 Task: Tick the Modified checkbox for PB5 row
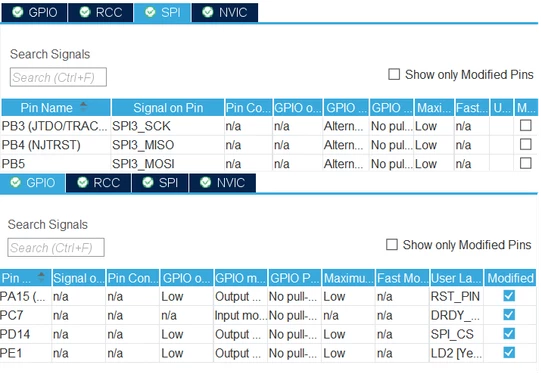[525, 163]
